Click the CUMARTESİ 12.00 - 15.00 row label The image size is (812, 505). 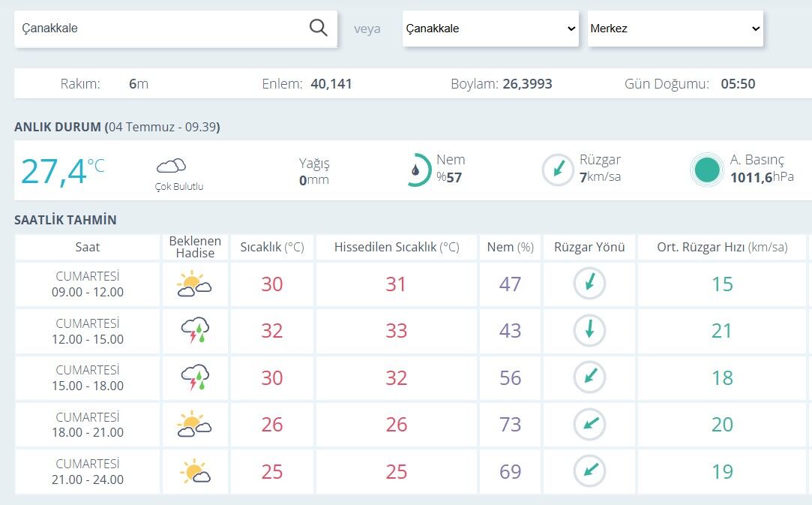pos(88,332)
